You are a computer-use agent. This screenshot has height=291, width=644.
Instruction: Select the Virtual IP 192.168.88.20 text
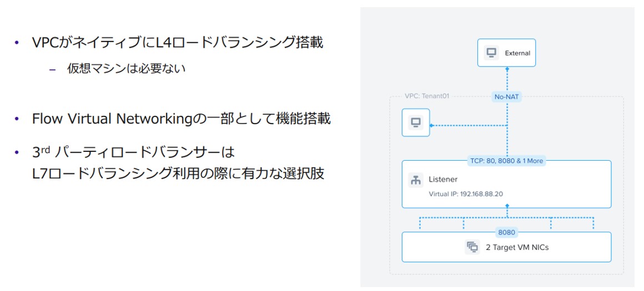point(466,195)
